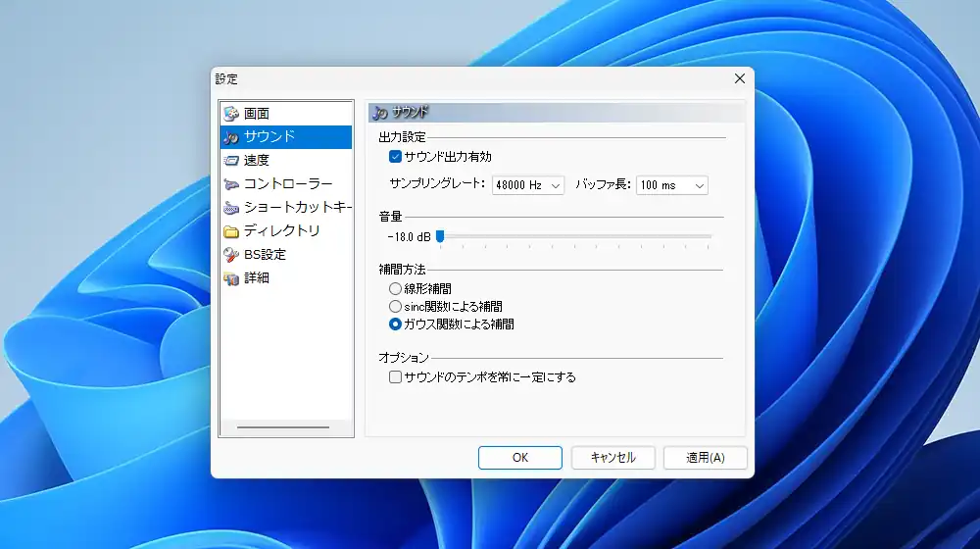Open BS設定 in the category list

(x=286, y=255)
